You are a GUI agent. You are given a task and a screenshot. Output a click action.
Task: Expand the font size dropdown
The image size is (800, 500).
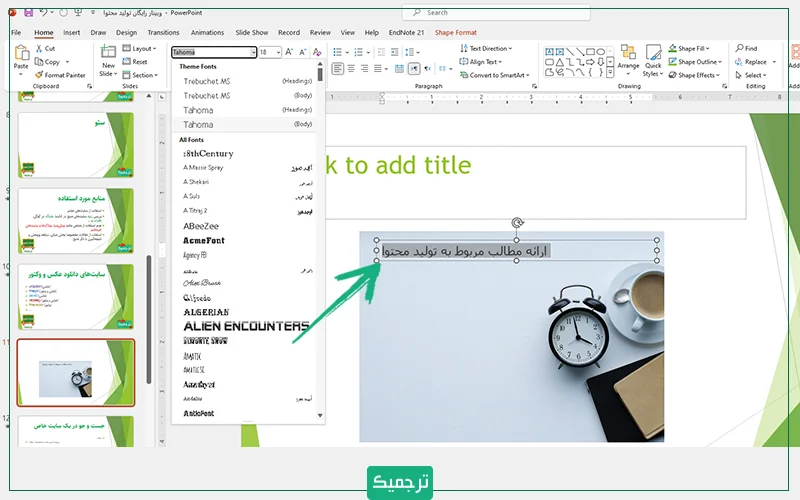tap(278, 52)
